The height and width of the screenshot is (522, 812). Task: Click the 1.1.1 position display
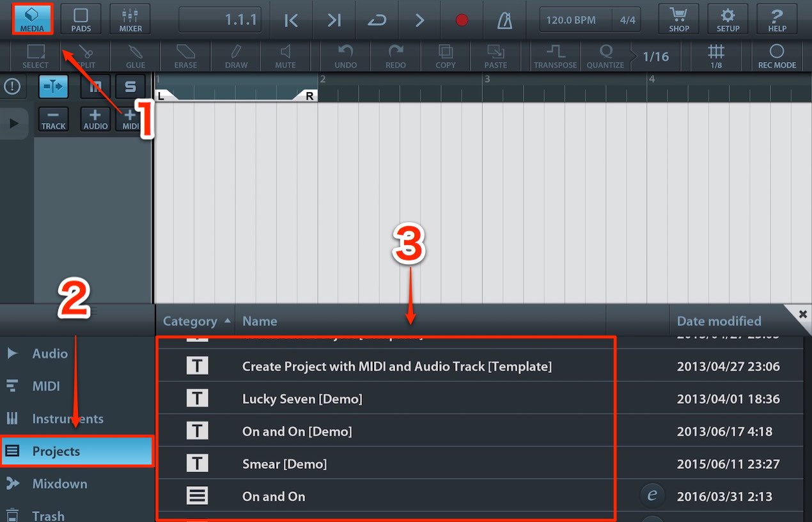tap(221, 20)
